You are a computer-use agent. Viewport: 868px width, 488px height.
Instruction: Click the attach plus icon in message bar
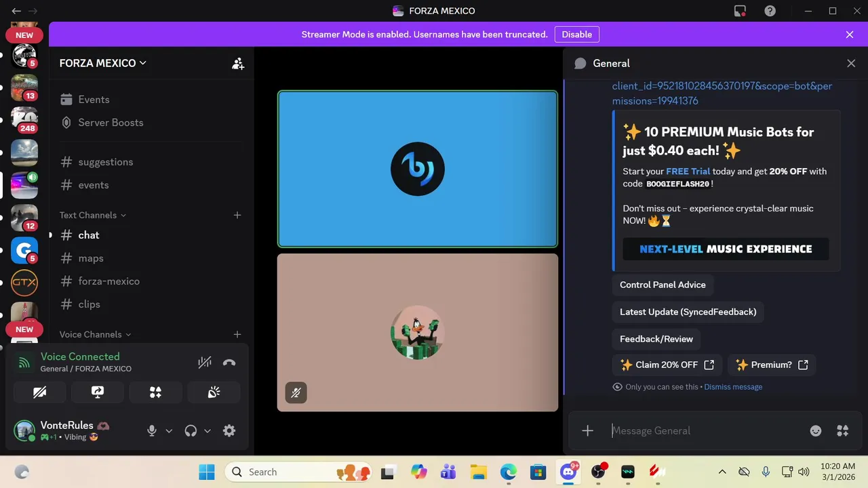pyautogui.click(x=588, y=430)
